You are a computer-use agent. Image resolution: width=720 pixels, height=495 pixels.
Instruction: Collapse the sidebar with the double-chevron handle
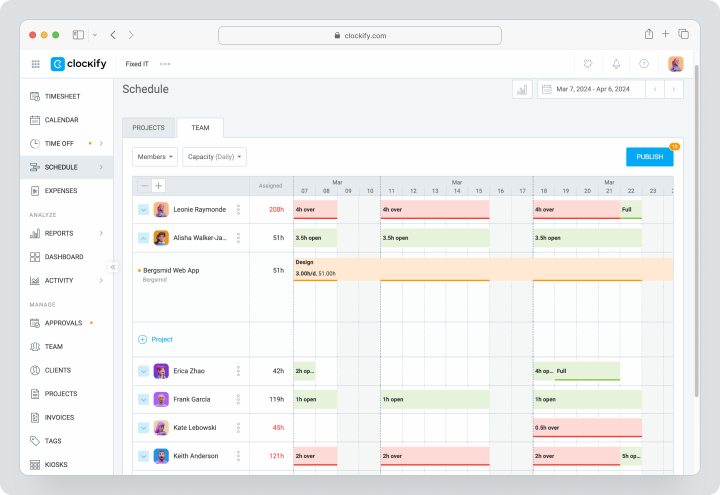click(113, 267)
